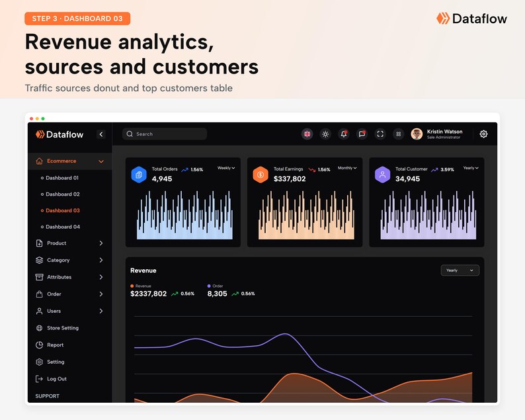Click the Ecommerce home icon
This screenshot has height=420, width=525.
pos(39,161)
